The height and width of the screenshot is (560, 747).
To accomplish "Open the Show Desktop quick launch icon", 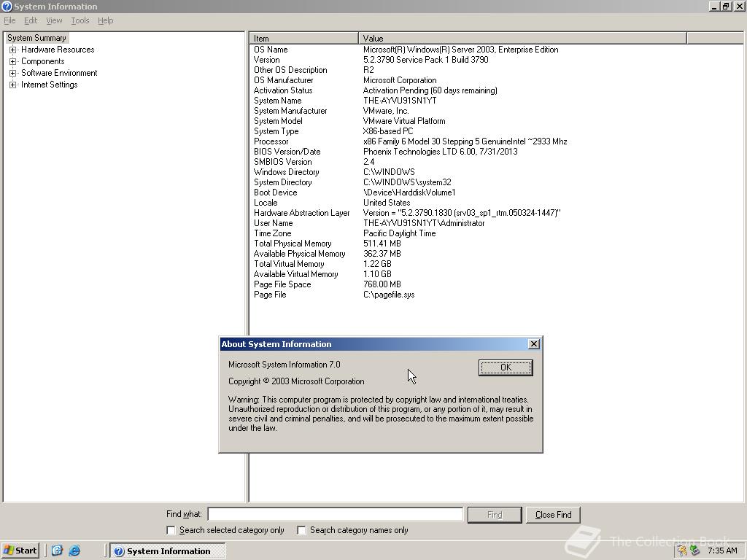I will (57, 551).
